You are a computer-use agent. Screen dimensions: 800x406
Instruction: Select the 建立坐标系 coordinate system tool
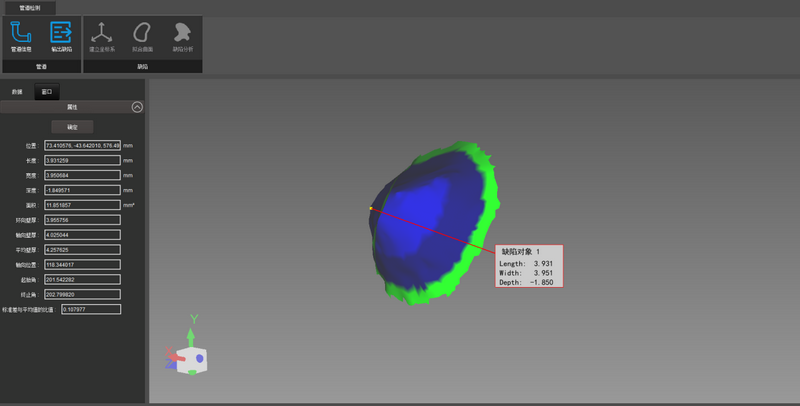pyautogui.click(x=102, y=35)
